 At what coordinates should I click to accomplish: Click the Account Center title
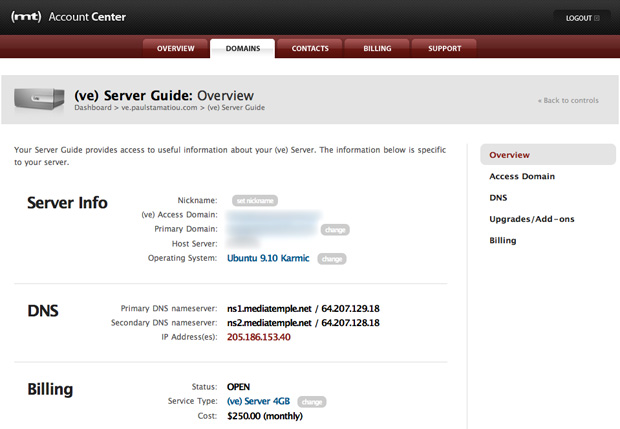(87, 17)
